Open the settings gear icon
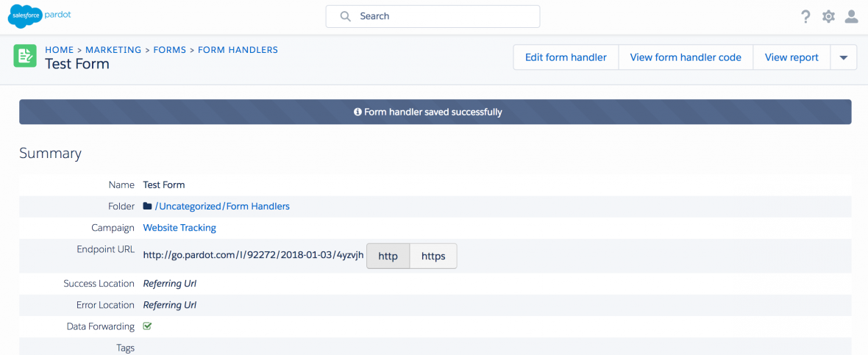Screen dimensions: 868x355 828,17
